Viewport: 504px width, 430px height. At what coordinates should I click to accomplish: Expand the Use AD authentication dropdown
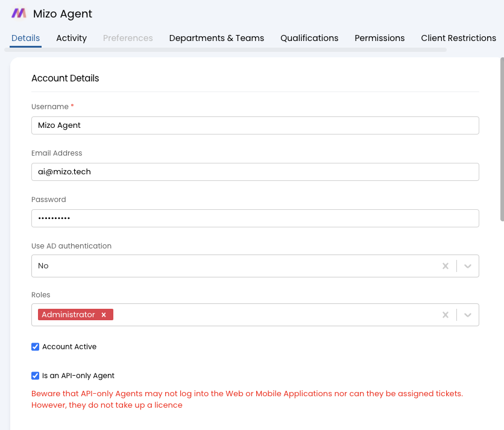point(468,266)
